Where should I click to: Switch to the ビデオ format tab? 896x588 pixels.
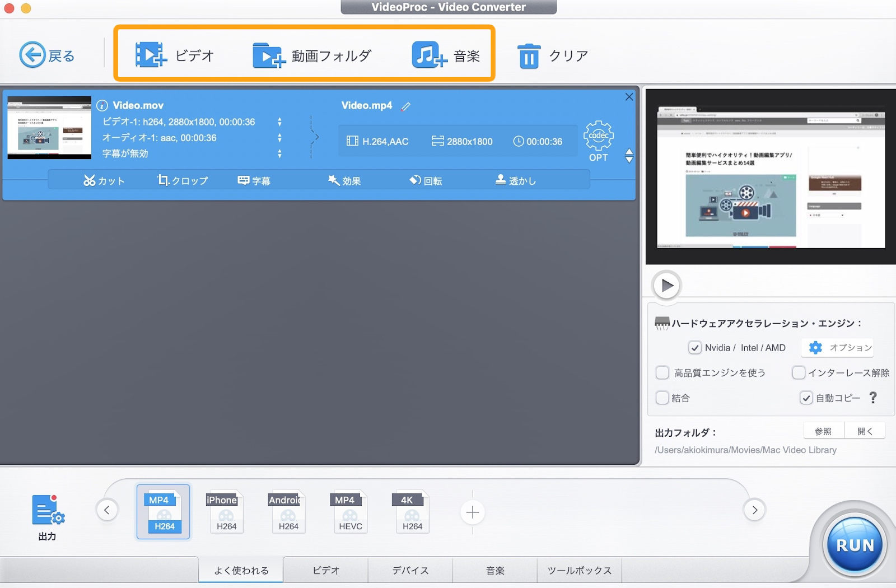tap(326, 570)
